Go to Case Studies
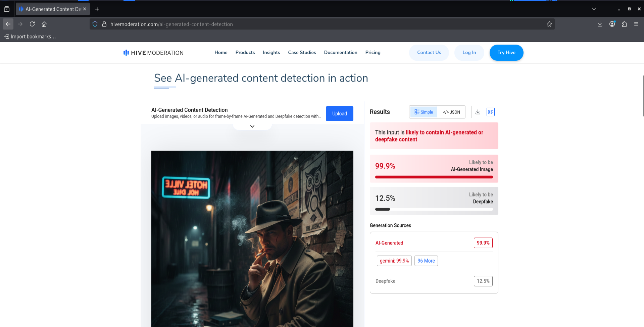This screenshot has width=644, height=327. tap(302, 53)
